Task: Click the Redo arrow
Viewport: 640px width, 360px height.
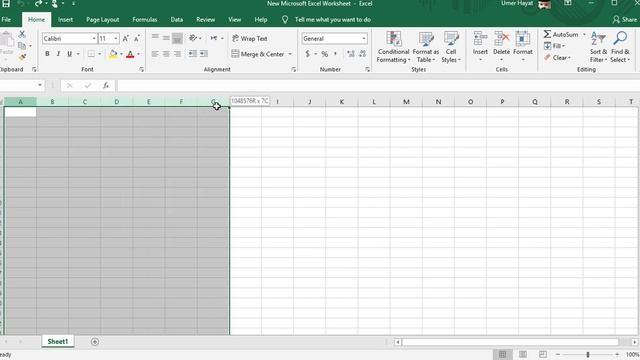Action: (x=38, y=4)
